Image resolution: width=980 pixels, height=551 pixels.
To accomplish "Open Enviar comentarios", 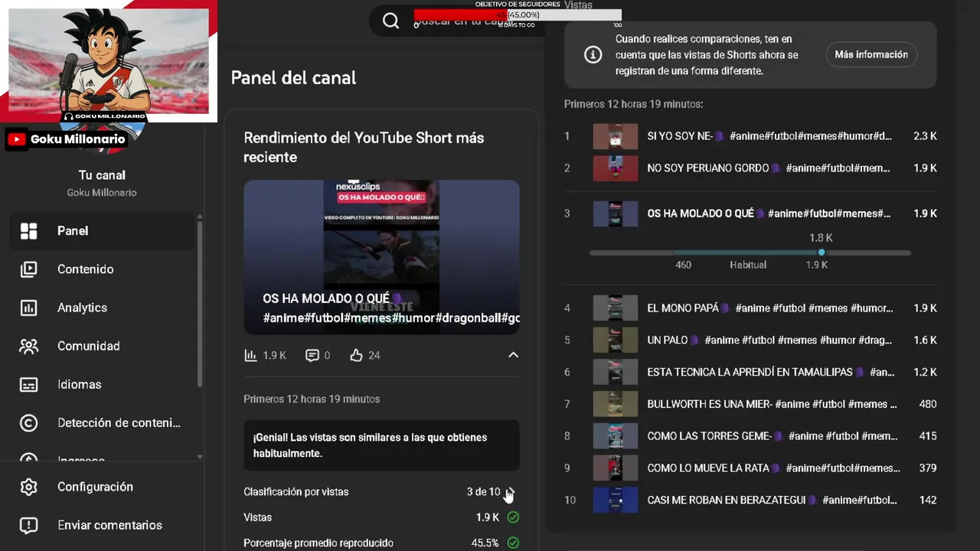I will click(x=102, y=525).
